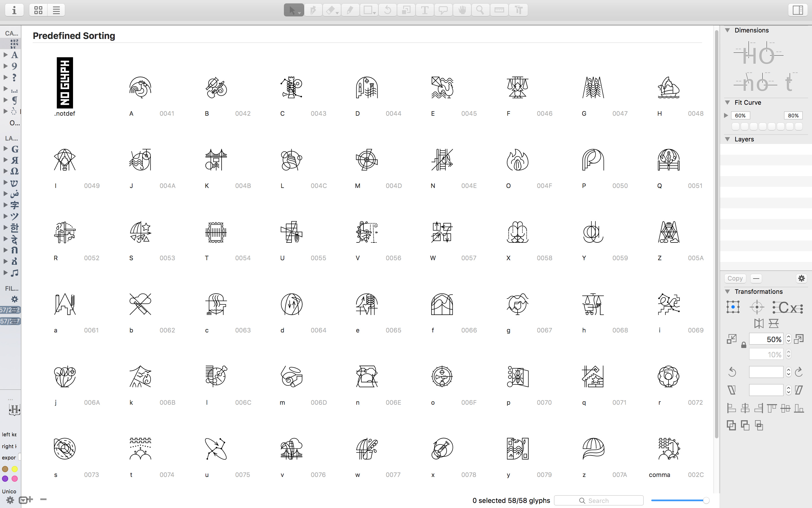Collapse the Transformations section
This screenshot has width=812, height=508.
click(x=727, y=292)
